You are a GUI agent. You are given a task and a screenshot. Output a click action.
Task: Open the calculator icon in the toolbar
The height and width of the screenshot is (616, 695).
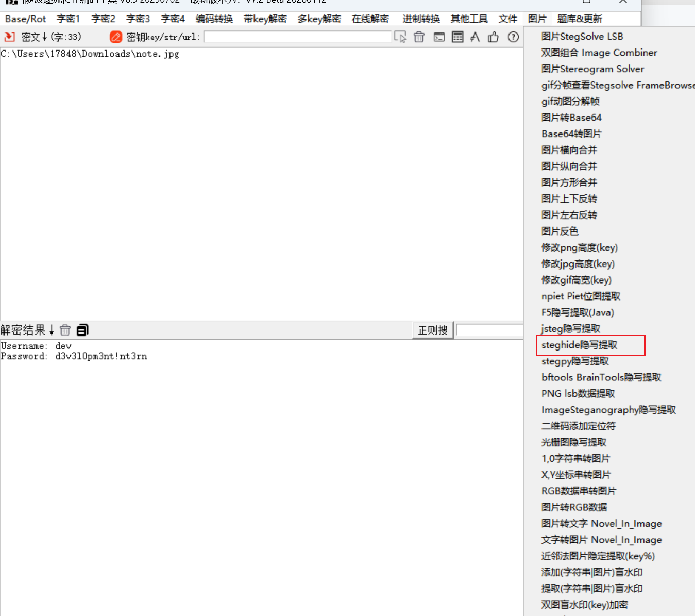click(x=457, y=37)
